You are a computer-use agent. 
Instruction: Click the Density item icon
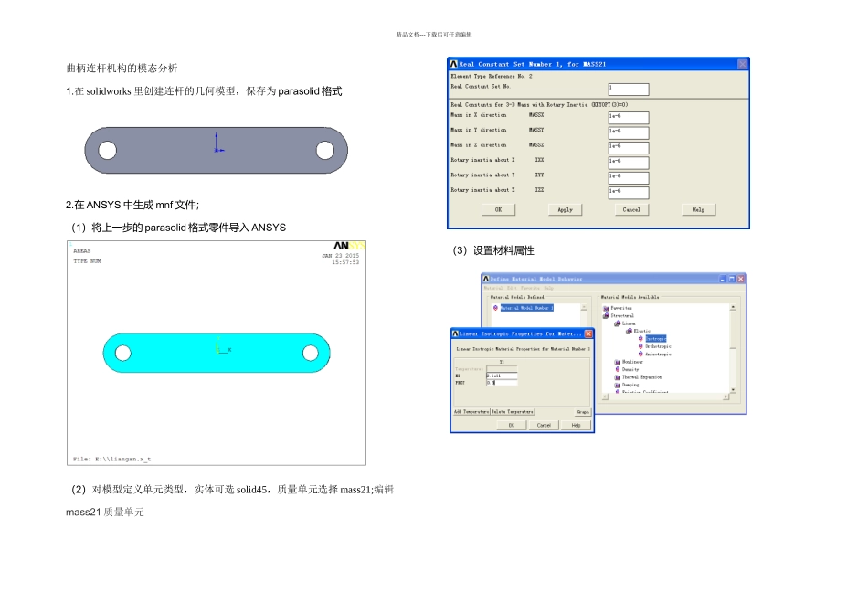(618, 369)
